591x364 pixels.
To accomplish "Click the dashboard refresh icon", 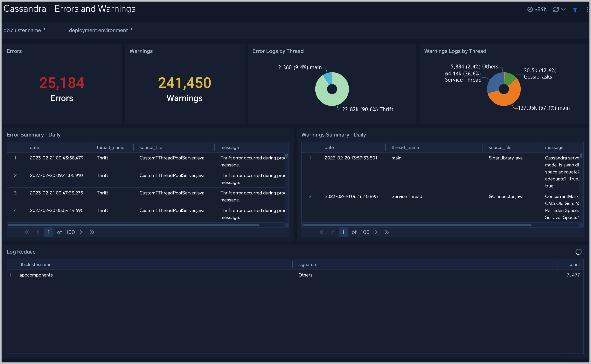I will pyautogui.click(x=556, y=9).
